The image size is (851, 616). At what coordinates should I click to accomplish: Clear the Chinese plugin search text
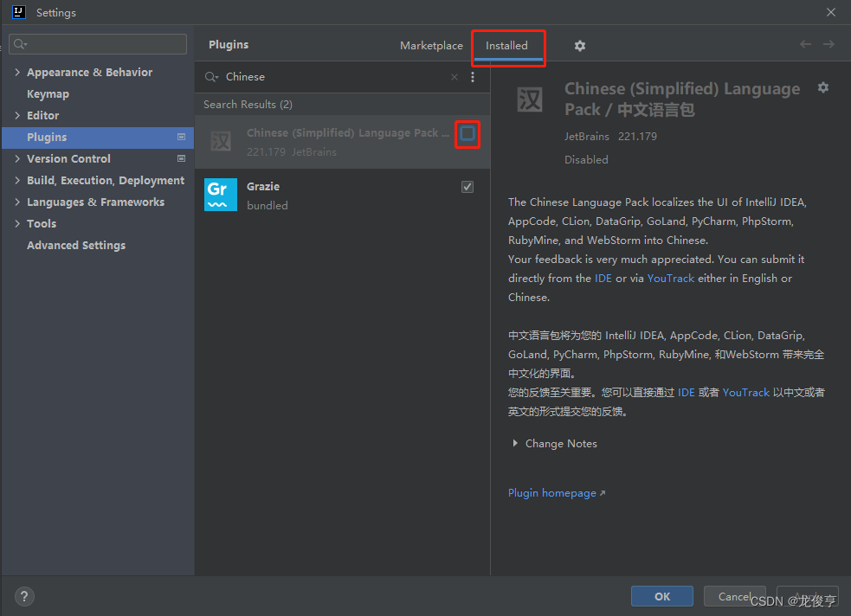tap(455, 77)
